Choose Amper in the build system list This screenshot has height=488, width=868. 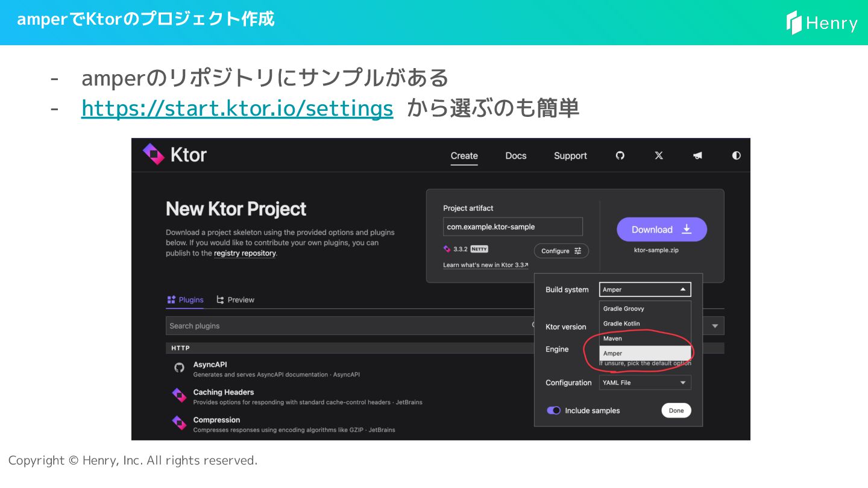click(645, 354)
